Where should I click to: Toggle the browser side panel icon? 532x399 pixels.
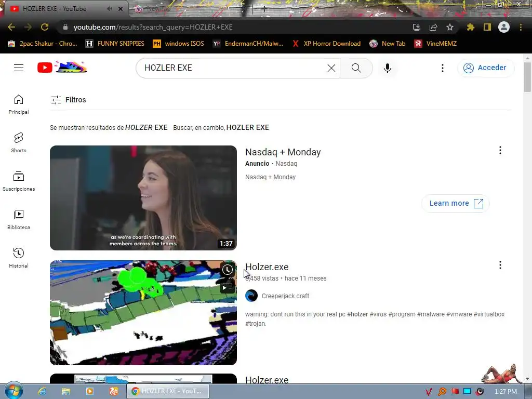click(x=487, y=27)
